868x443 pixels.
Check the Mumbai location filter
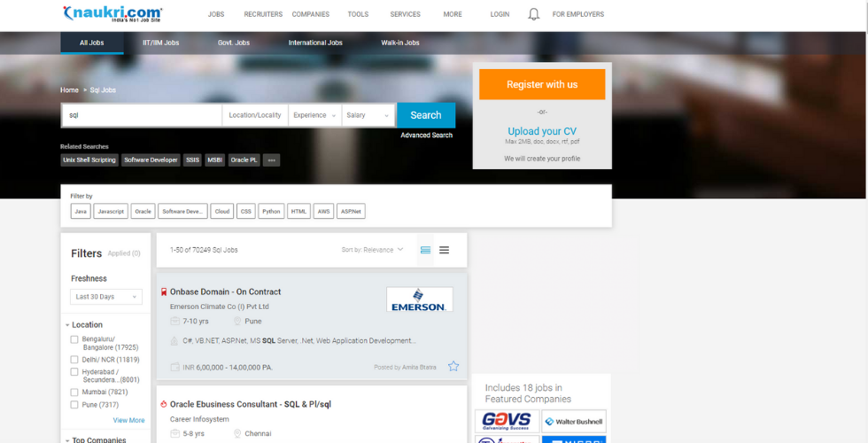tap(74, 392)
